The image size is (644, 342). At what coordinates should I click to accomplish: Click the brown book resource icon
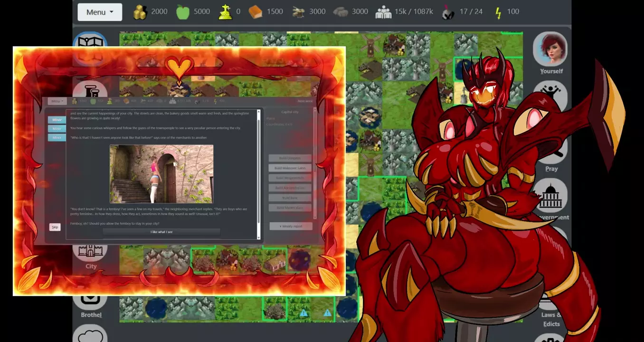[x=255, y=12]
